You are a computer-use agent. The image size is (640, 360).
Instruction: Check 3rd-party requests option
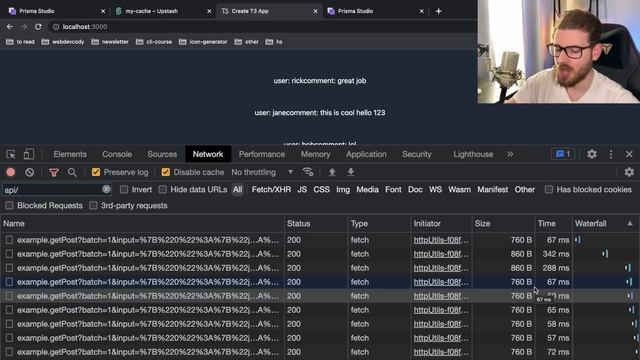pos(93,205)
